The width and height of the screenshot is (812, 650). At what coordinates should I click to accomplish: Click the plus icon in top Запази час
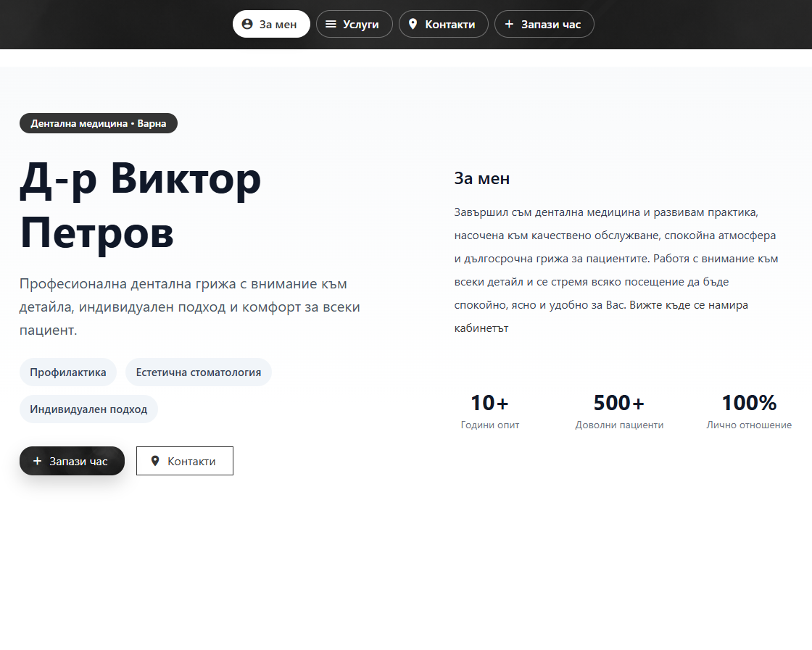tap(509, 24)
